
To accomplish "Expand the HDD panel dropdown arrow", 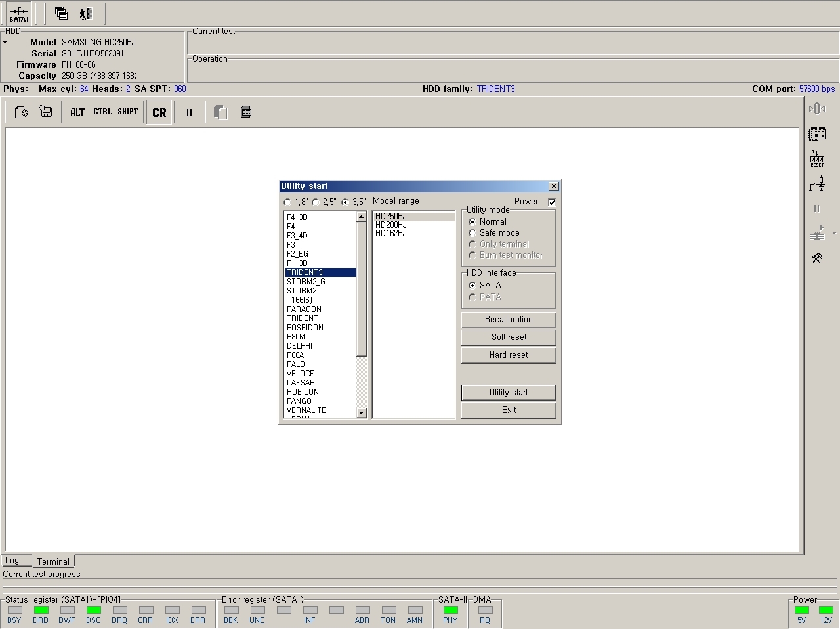I will click(x=5, y=43).
